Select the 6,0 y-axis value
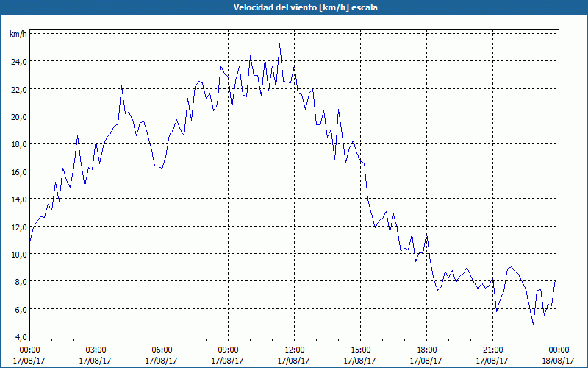588x368 pixels. click(21, 310)
